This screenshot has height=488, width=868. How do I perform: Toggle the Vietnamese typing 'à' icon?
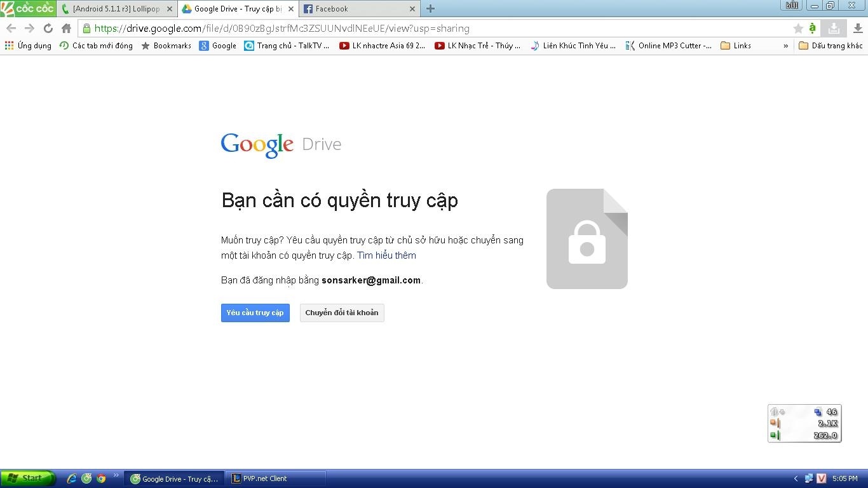point(812,29)
